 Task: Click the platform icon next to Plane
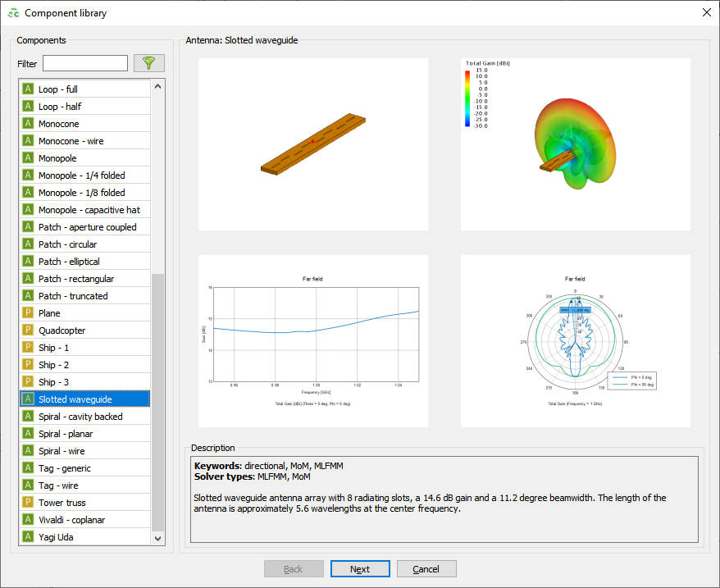pos(29,313)
